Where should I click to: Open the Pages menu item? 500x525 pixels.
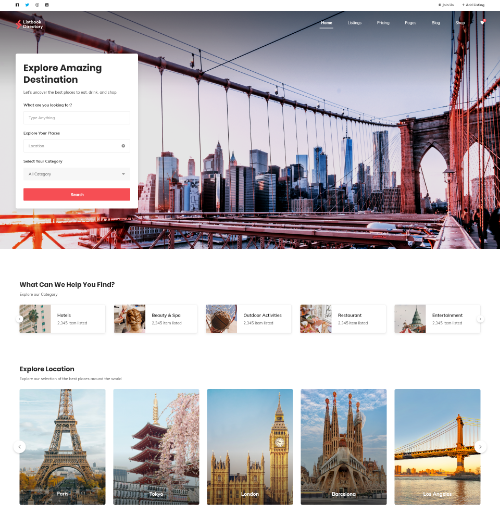pos(410,23)
